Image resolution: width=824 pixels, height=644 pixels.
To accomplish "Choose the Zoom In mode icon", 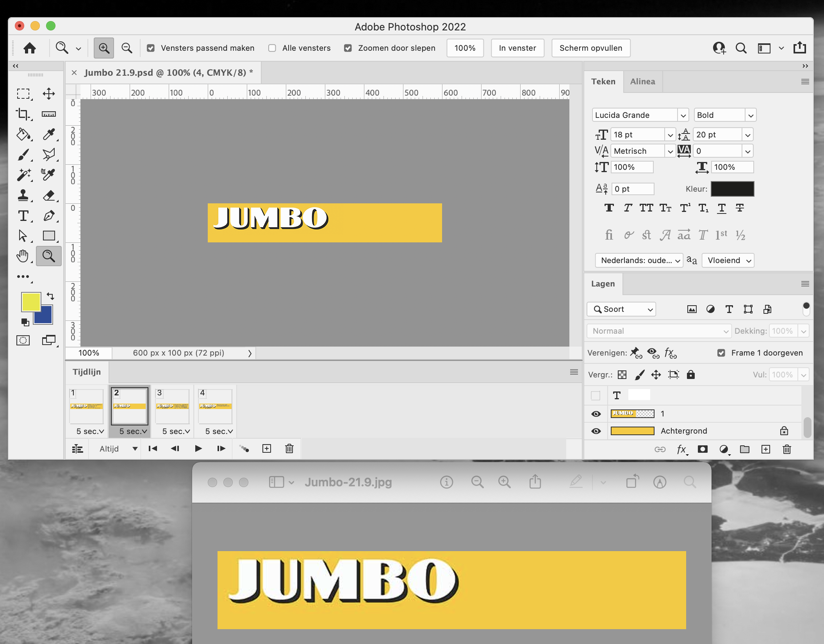I will [104, 48].
